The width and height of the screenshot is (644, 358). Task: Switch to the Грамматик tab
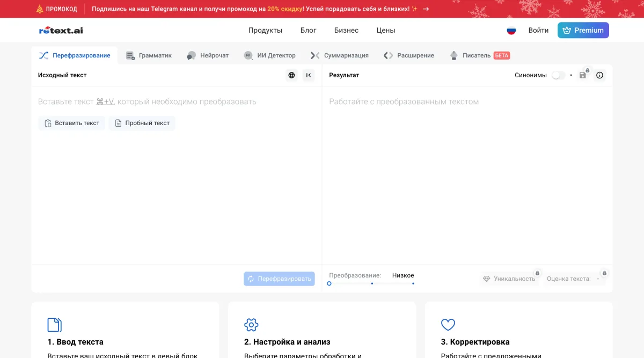(149, 55)
